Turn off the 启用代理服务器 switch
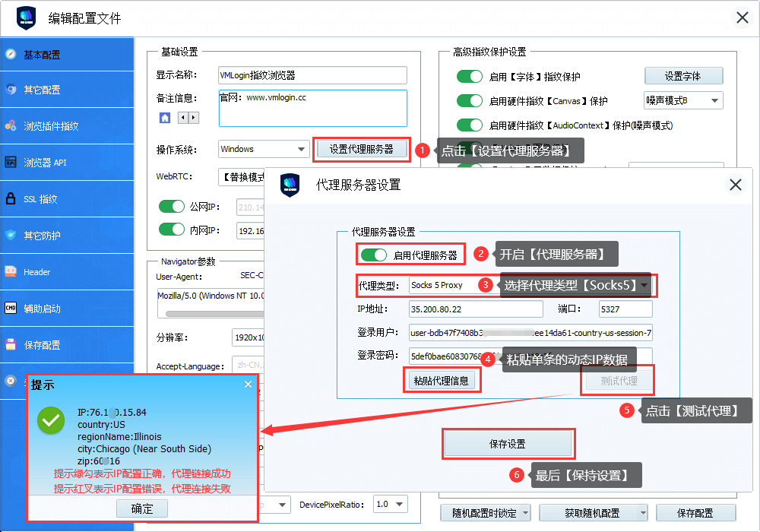This screenshot has height=532, width=760. tap(374, 255)
